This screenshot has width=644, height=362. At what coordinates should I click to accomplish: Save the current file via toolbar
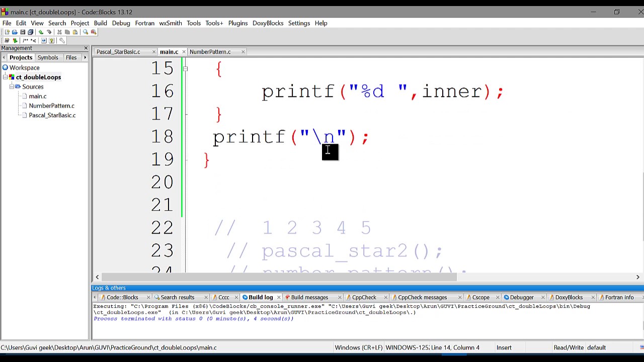click(x=23, y=32)
